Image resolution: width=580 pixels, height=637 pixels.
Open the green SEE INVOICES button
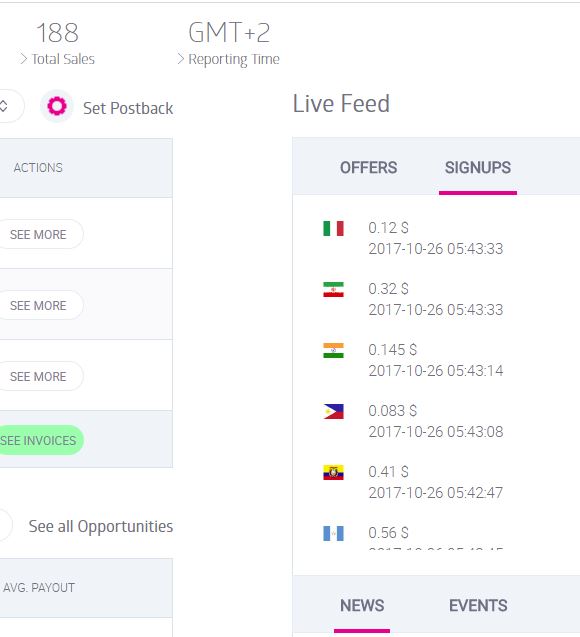click(x=41, y=440)
